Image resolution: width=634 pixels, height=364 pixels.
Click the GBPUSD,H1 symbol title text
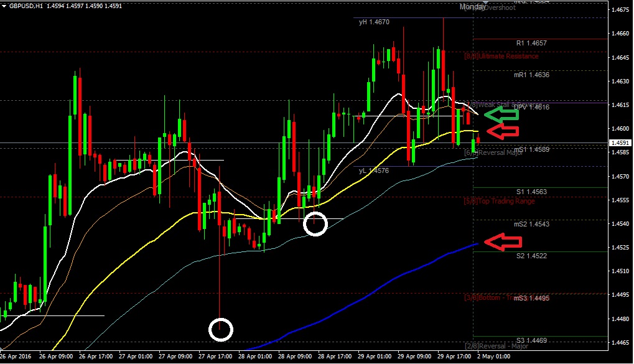pyautogui.click(x=26, y=6)
